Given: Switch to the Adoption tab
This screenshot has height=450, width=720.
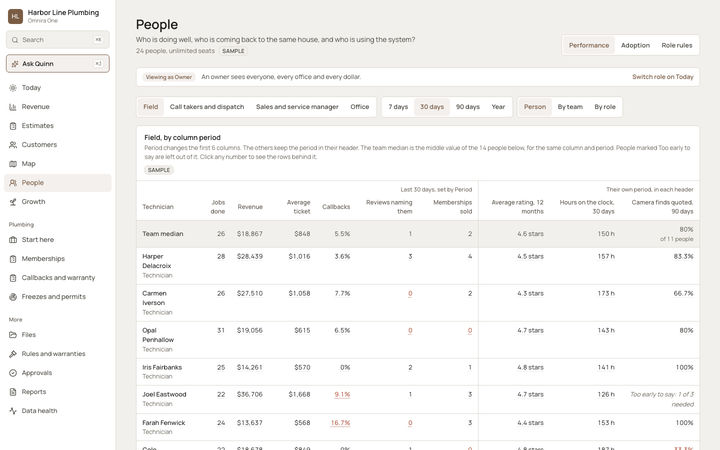Looking at the screenshot, I should [635, 45].
